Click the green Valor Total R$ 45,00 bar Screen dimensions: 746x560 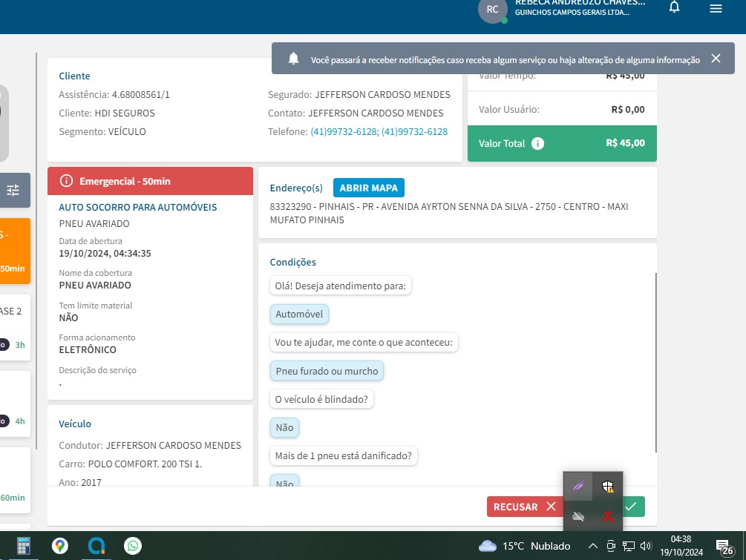[x=562, y=144]
